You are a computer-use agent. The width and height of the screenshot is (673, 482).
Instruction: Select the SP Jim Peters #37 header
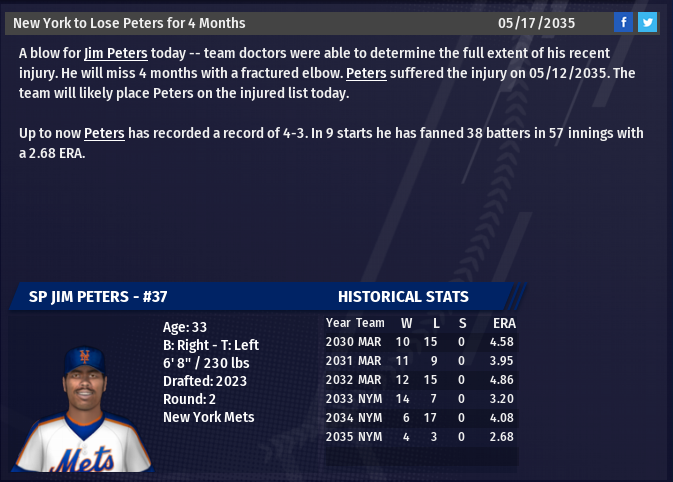tap(98, 297)
